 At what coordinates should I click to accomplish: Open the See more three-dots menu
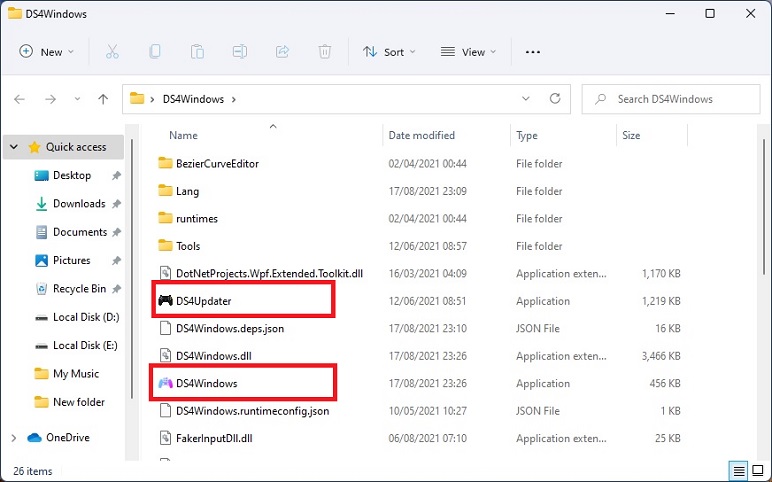coord(533,52)
